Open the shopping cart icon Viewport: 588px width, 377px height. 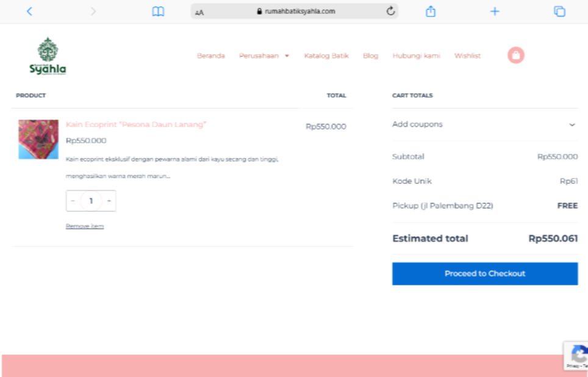[x=515, y=55]
